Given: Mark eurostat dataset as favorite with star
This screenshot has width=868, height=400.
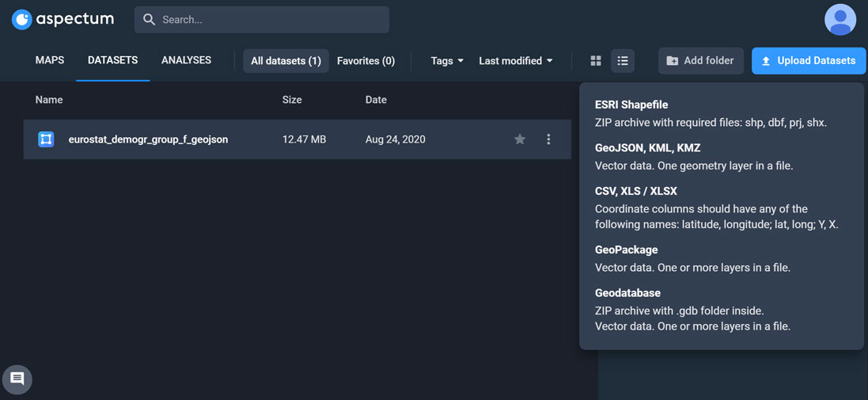Looking at the screenshot, I should point(520,139).
